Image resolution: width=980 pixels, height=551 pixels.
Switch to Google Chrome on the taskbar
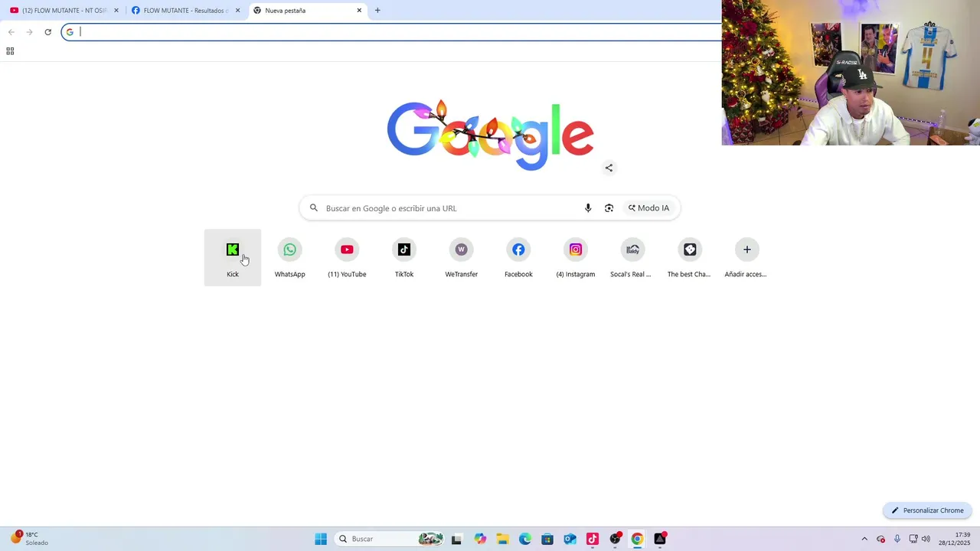pos(637,539)
